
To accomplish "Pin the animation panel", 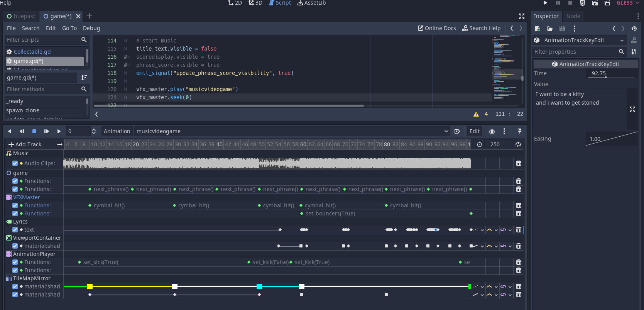I will 519,131.
